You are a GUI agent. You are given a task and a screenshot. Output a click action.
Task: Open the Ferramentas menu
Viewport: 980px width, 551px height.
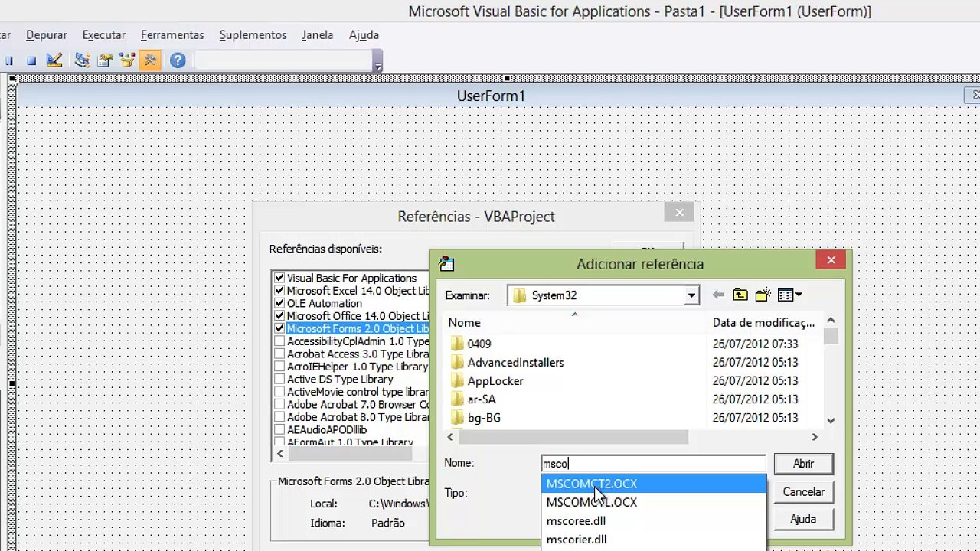(x=172, y=34)
